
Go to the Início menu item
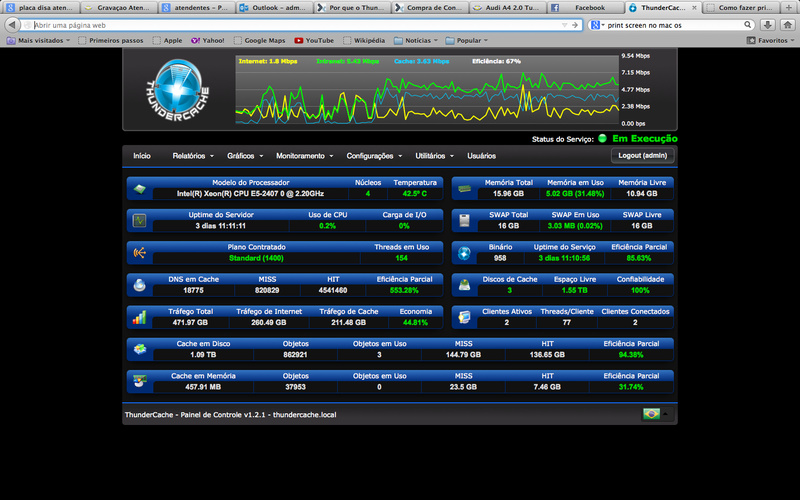point(142,156)
